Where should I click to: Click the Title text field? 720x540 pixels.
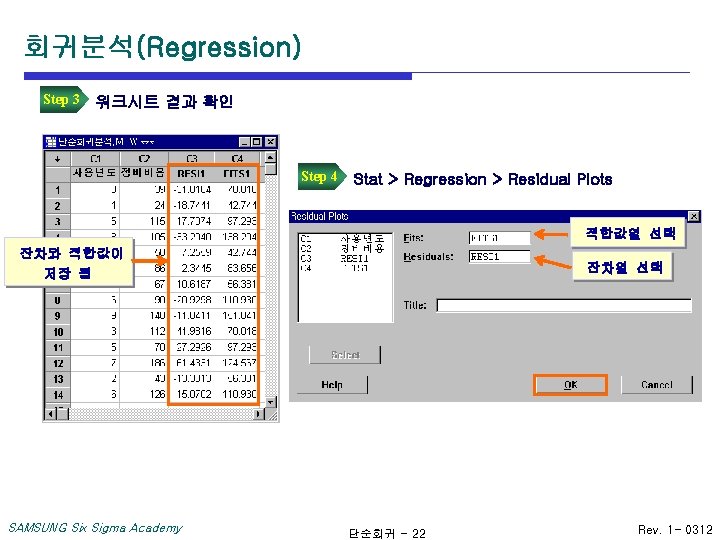pos(564,305)
